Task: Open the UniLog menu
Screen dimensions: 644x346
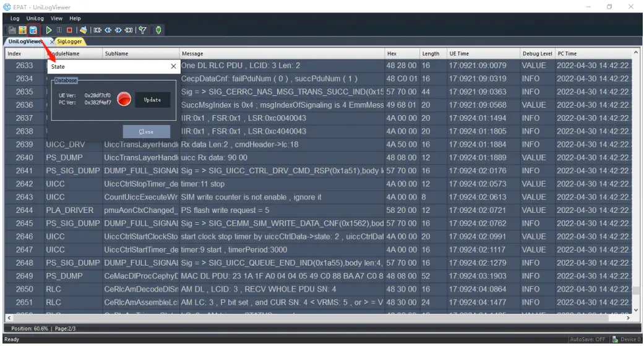Action: tap(35, 19)
